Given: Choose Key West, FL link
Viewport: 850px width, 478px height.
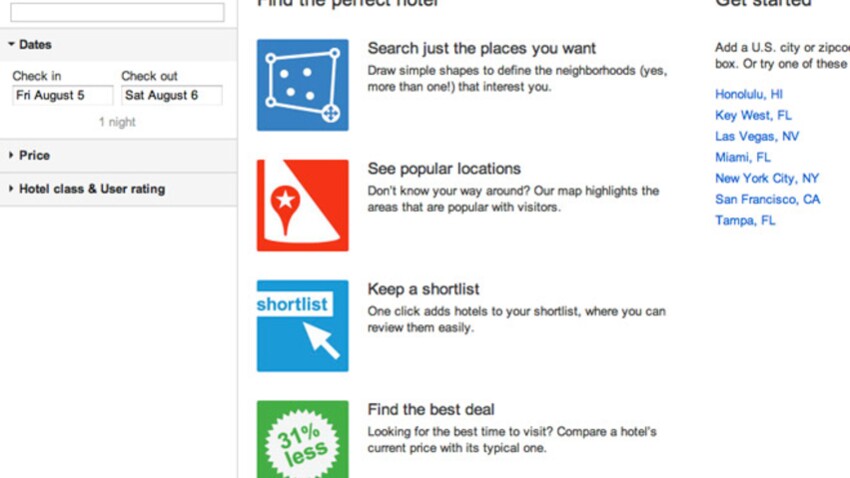Looking at the screenshot, I should point(753,115).
